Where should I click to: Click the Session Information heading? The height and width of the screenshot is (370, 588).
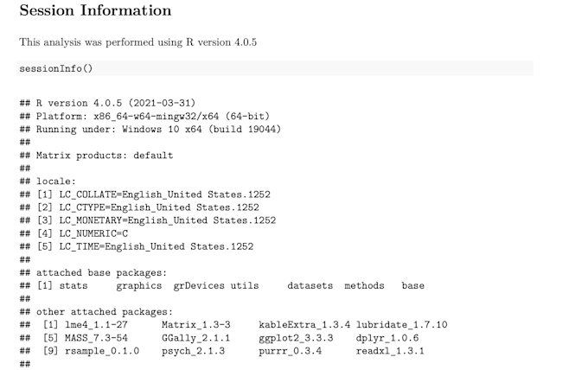95,11
